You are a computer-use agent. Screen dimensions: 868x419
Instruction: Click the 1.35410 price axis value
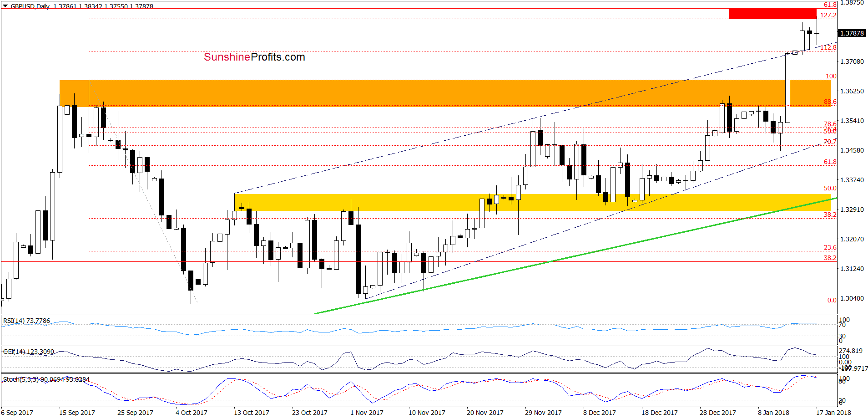pyautogui.click(x=852, y=121)
